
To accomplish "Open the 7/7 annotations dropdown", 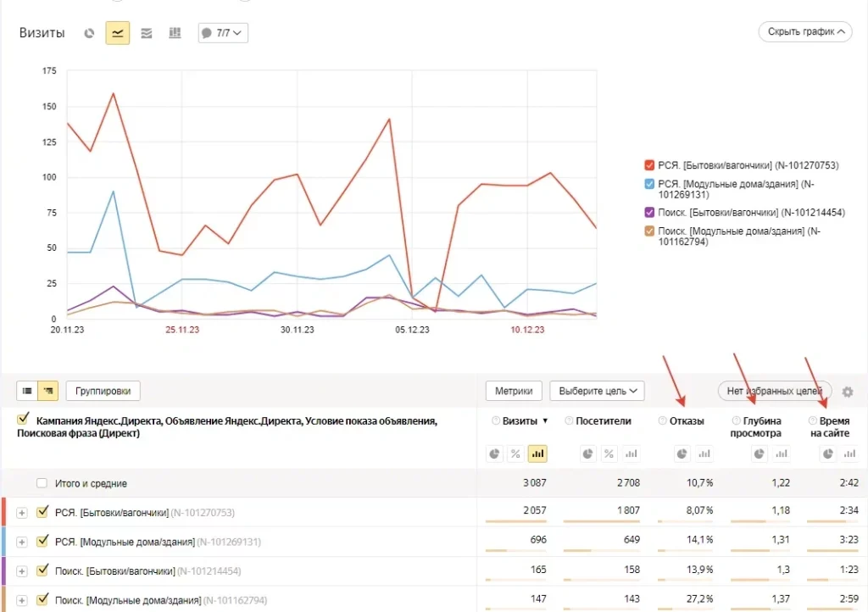I will pos(223,33).
